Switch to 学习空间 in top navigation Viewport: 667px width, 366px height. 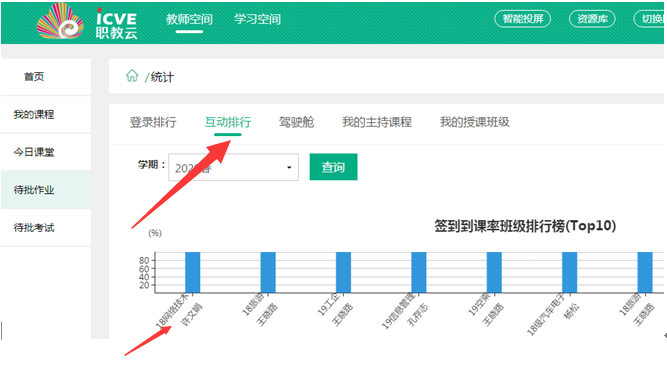(257, 19)
